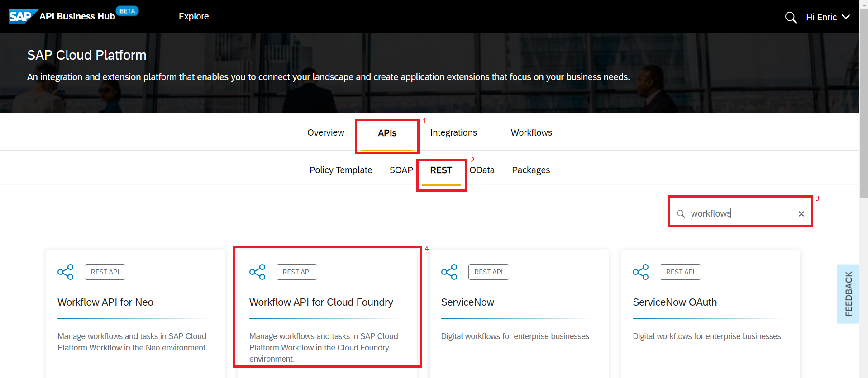Open the ServiceNow card title
Image resolution: width=868 pixels, height=378 pixels.
(467, 302)
